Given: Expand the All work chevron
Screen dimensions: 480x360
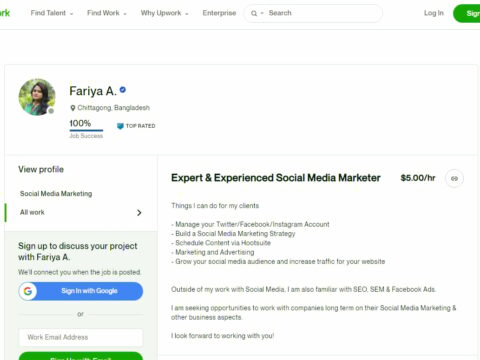Looking at the screenshot, I should coord(139,213).
